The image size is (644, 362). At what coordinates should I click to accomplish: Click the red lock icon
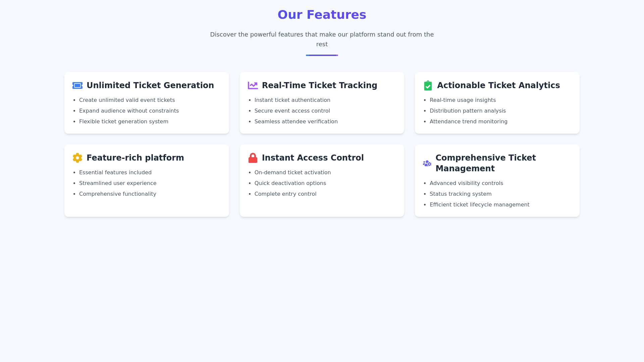(253, 158)
